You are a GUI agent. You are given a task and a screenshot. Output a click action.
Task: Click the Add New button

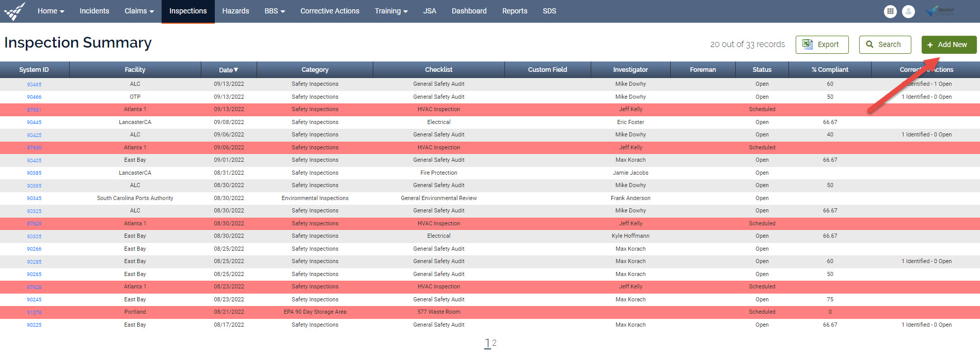pos(949,44)
